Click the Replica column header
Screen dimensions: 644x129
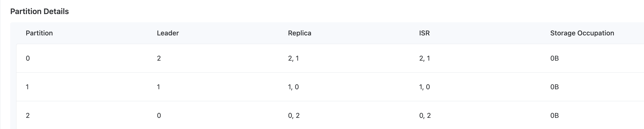299,33
